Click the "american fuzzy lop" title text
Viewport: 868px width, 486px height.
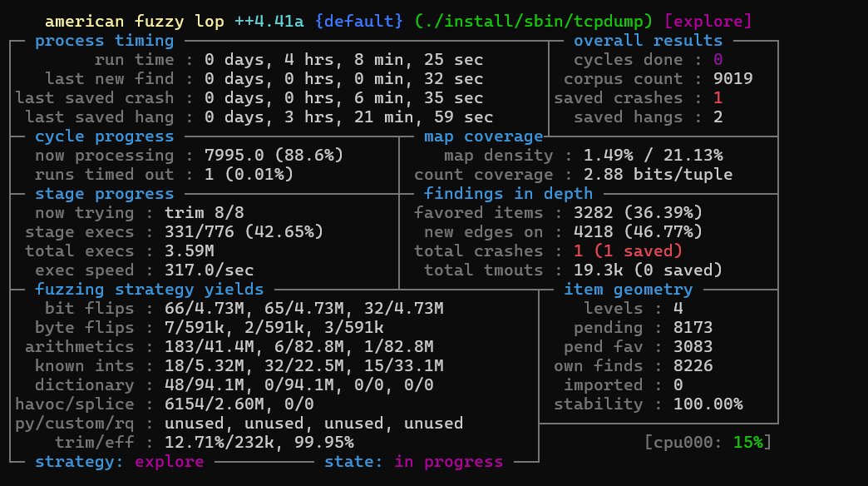pos(135,22)
